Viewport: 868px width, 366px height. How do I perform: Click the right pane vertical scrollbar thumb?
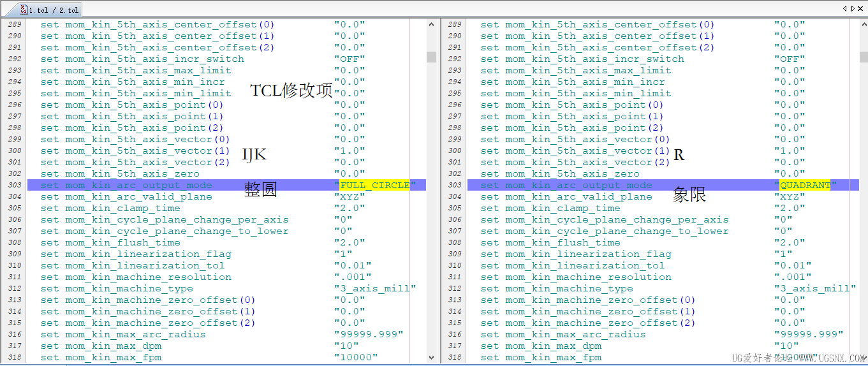point(864,57)
